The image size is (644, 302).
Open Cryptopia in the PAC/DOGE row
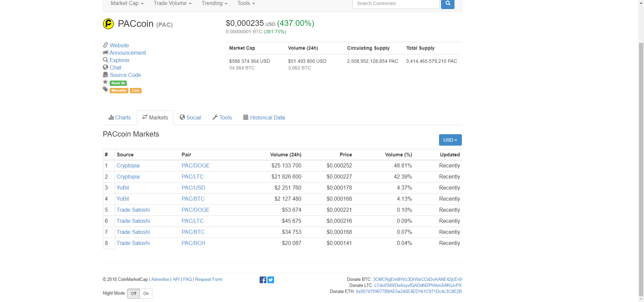128,166
